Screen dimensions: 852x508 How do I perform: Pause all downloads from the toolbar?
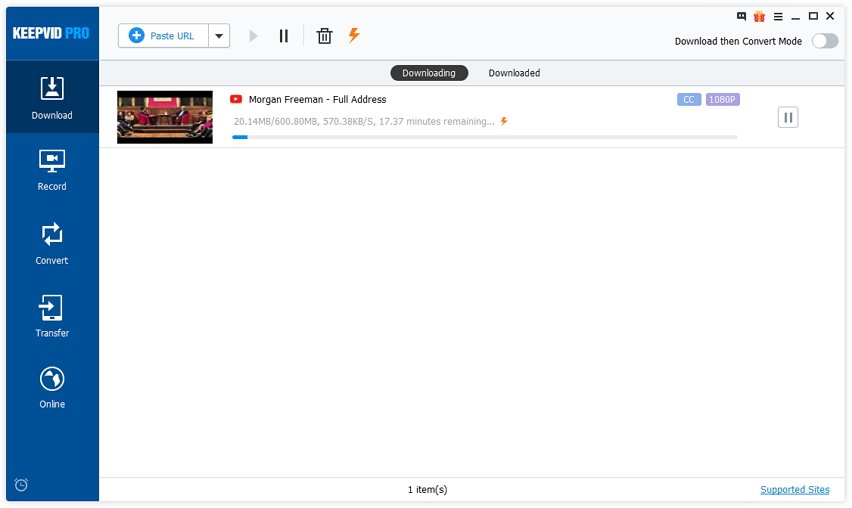[x=284, y=36]
